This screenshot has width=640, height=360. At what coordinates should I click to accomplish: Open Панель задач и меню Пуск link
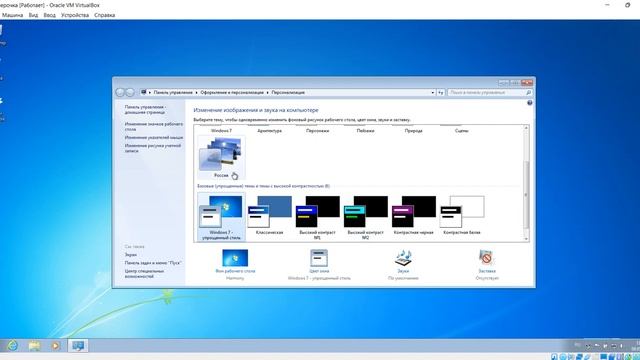click(153, 263)
